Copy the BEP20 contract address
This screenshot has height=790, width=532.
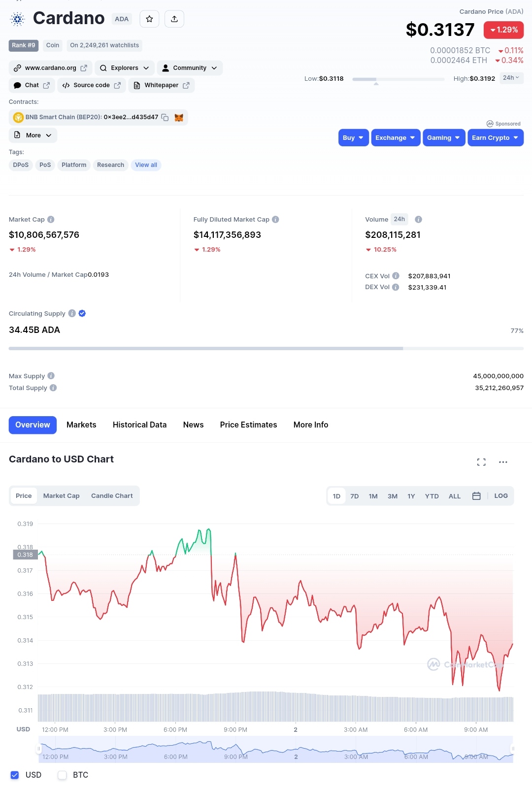(x=165, y=118)
